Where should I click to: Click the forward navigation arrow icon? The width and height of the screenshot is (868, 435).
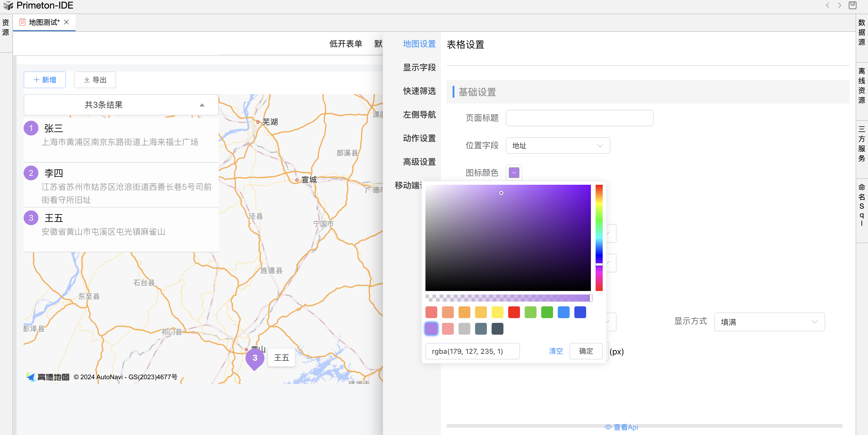(840, 5)
